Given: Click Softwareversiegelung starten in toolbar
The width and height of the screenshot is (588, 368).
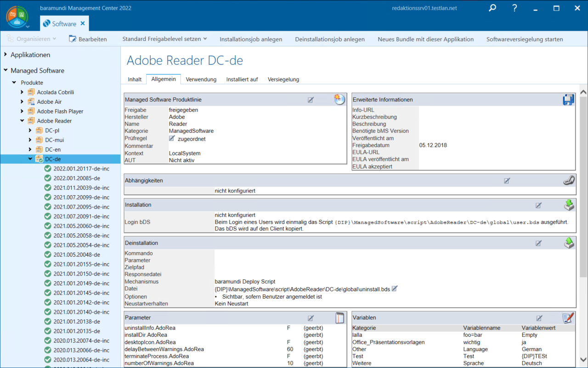Looking at the screenshot, I should click(525, 39).
